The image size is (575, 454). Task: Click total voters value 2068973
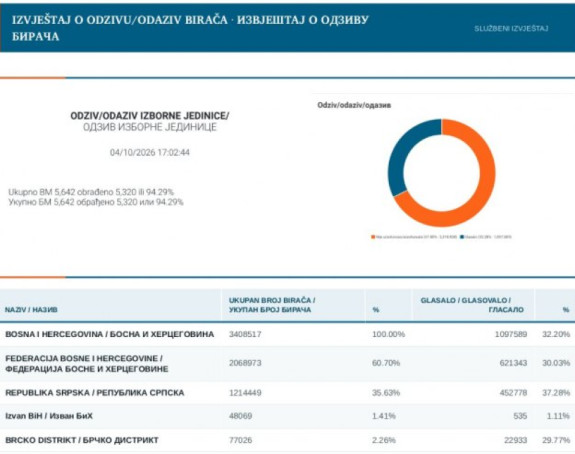[x=245, y=363]
